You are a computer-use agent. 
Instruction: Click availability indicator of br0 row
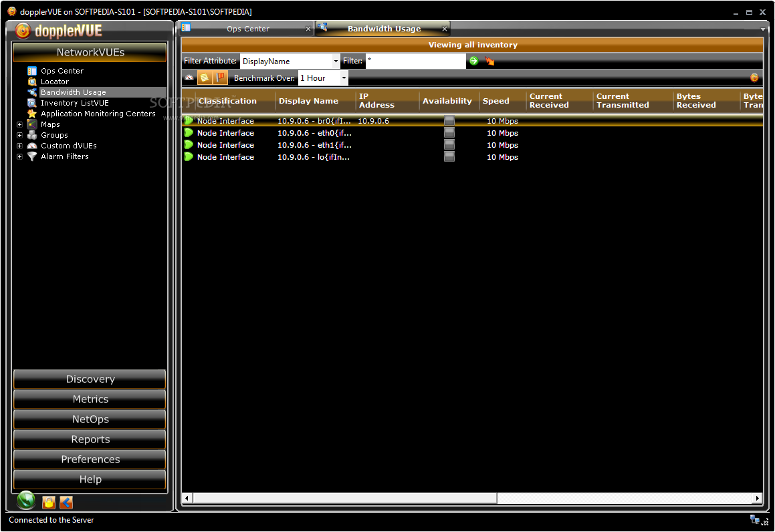click(x=449, y=120)
